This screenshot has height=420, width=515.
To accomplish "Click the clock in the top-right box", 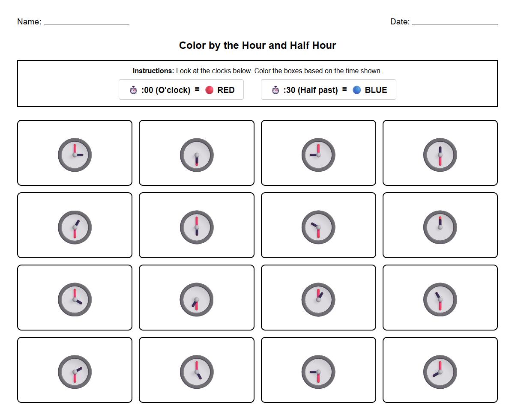I will tap(440, 154).
